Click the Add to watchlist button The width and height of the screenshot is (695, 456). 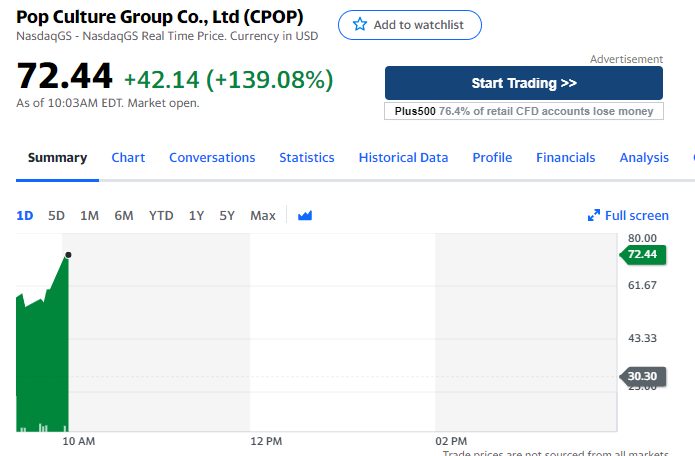[x=410, y=25]
